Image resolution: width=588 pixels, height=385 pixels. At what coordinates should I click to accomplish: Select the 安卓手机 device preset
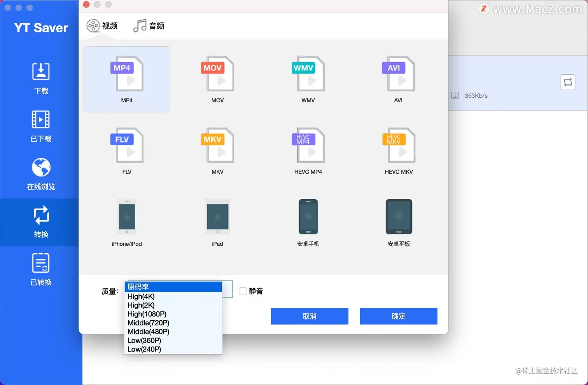[x=308, y=217]
